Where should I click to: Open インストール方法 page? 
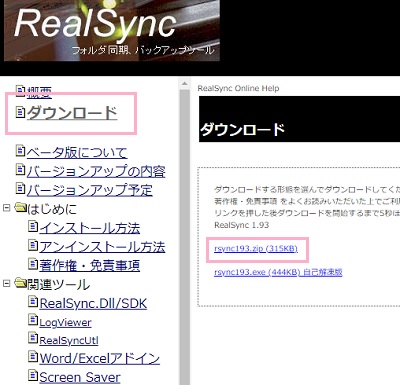click(x=90, y=228)
